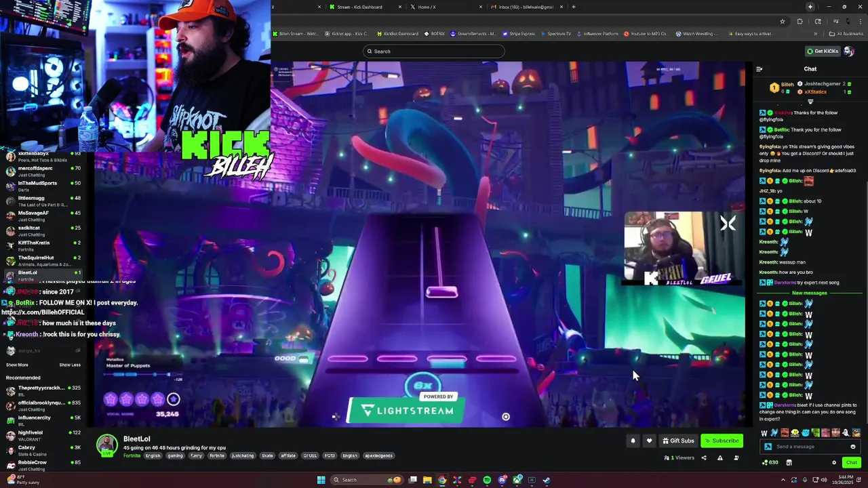Open sadkitcat channel in sidebar
The image size is (868, 488).
point(43,230)
